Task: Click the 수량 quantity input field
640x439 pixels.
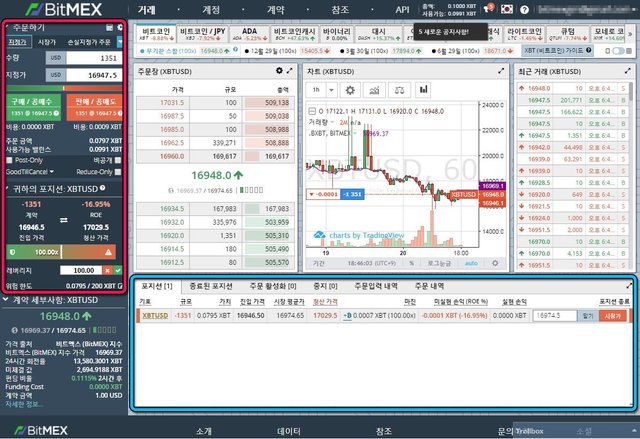Action: pyautogui.click(x=94, y=58)
